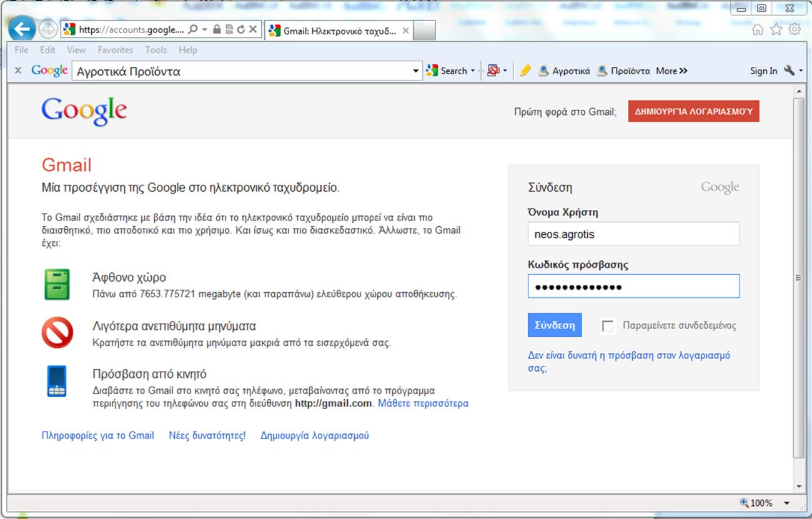Image resolution: width=812 pixels, height=519 pixels.
Task: Click the Όνομα Χρήστη username field
Action: [x=633, y=234]
